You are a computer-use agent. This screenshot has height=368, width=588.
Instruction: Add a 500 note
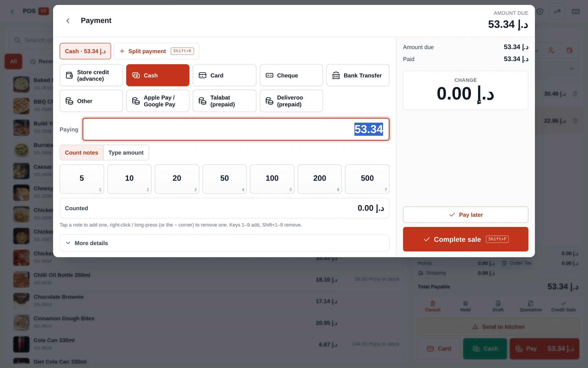(367, 179)
